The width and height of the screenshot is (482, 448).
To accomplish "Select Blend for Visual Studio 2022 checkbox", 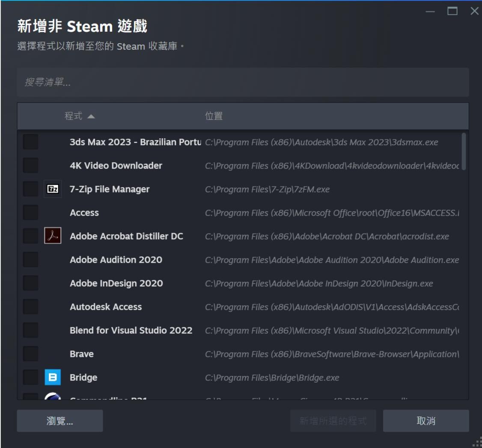I will 30,330.
